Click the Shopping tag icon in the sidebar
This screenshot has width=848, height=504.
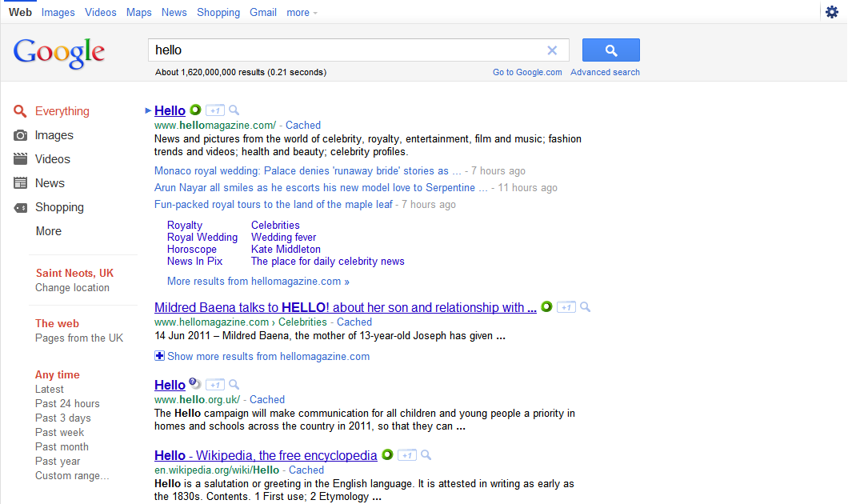(20, 208)
